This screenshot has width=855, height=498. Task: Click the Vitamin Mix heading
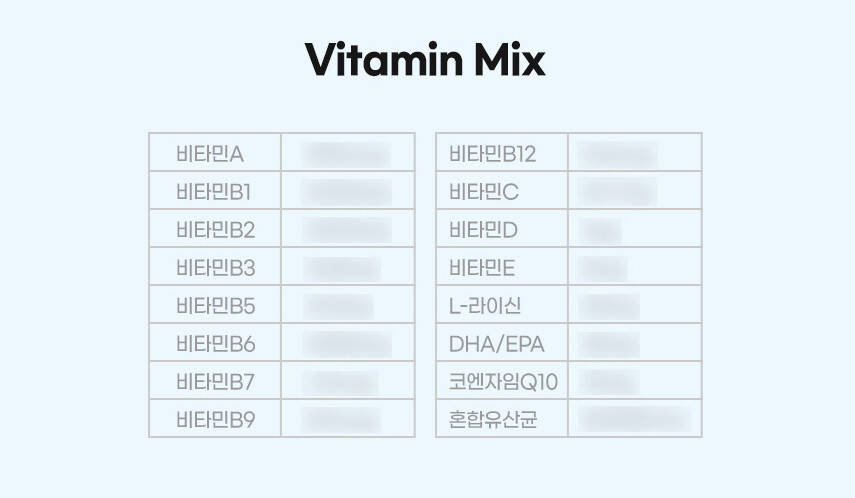click(426, 60)
